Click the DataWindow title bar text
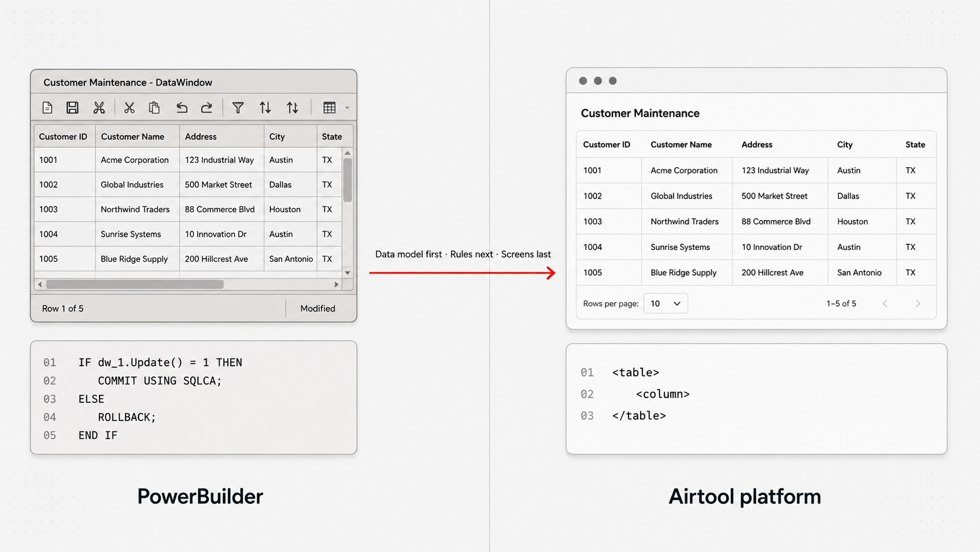Screen dimensions: 980x552 tap(128, 83)
